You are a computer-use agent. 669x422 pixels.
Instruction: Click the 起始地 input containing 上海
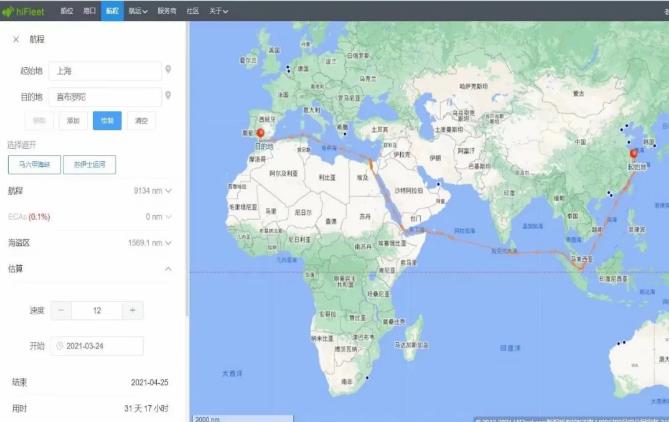pos(105,71)
